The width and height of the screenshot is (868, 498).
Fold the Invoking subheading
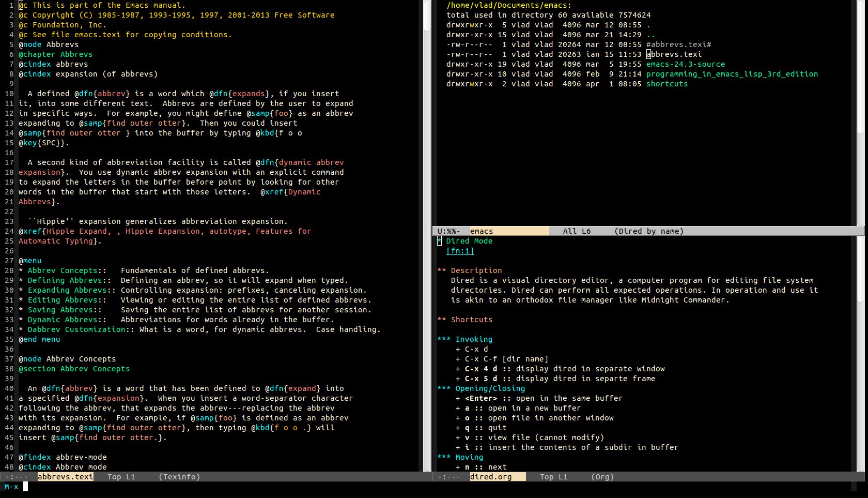point(464,339)
